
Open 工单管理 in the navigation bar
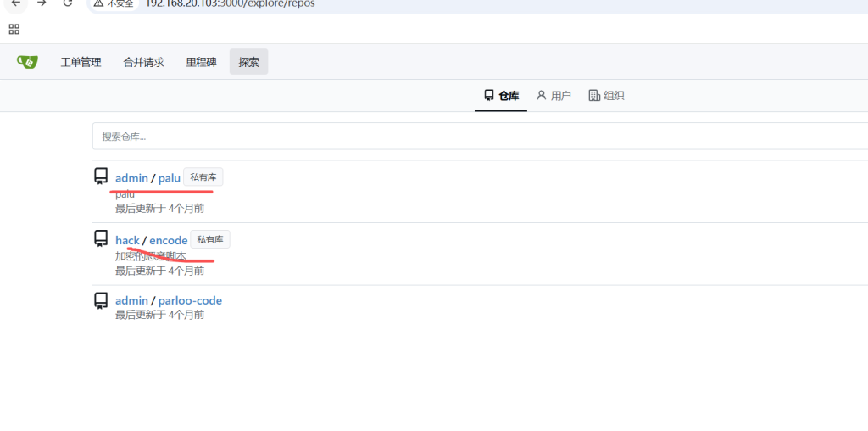[x=81, y=62]
